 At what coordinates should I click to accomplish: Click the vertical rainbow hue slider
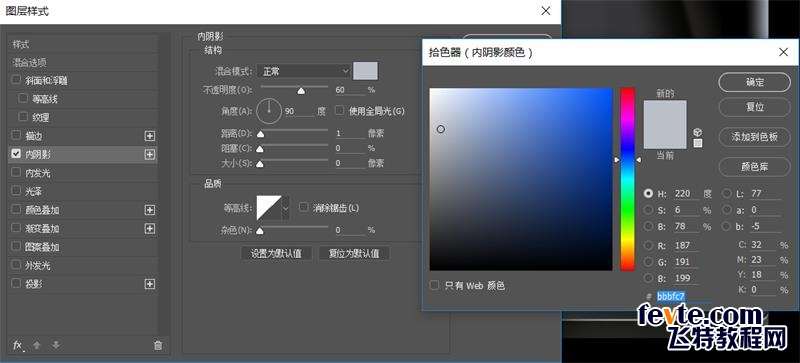point(628,179)
